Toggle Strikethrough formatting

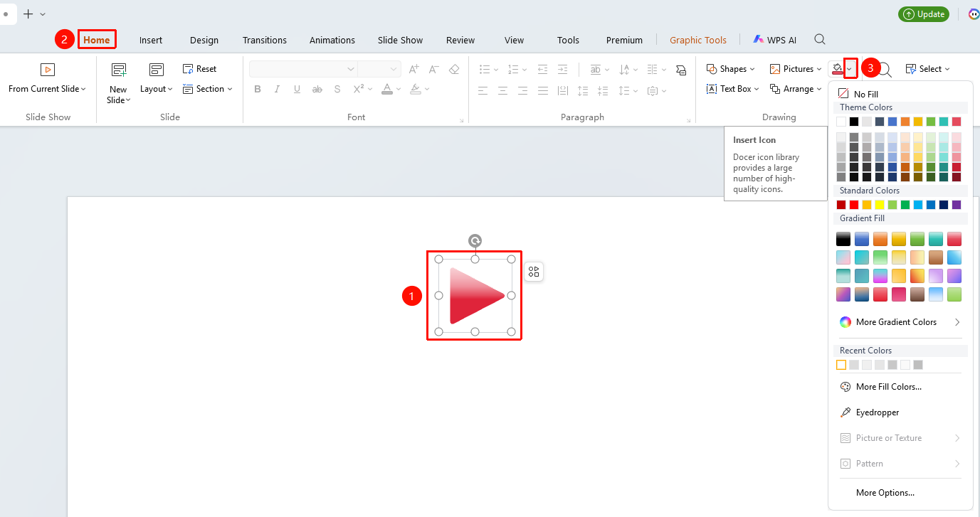[x=317, y=90]
